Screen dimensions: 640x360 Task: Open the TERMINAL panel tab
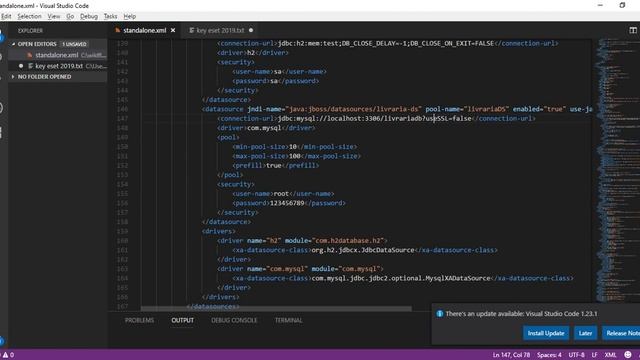click(288, 320)
